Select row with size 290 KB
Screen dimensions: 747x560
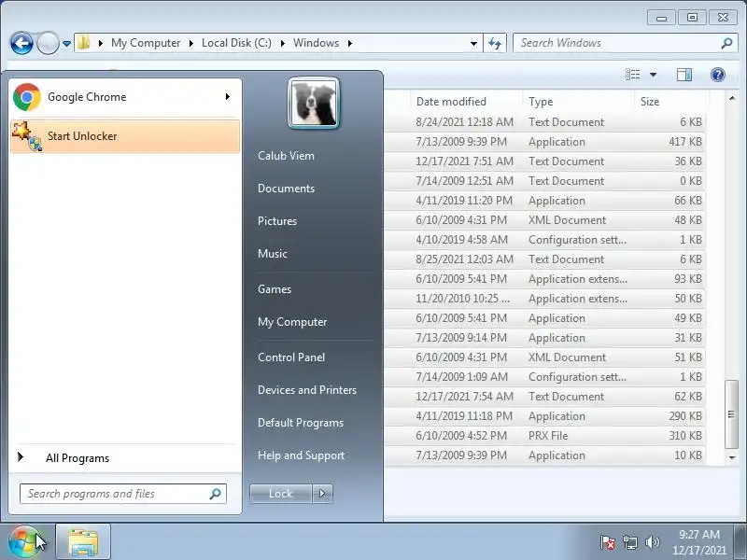pos(545,416)
